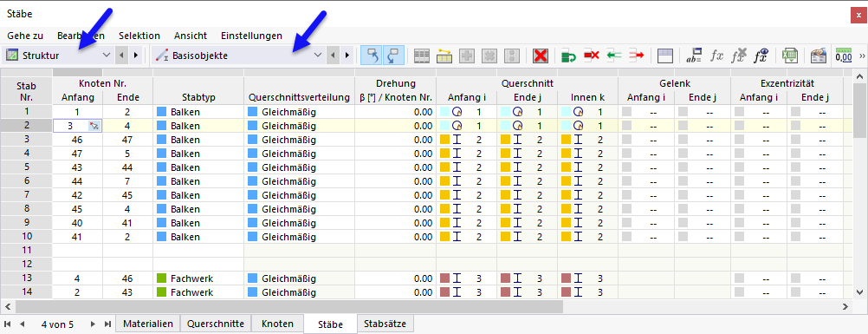Viewport: 868px width, 334px height.
Task: Click the blue header table layout icon
Action: 664,56
